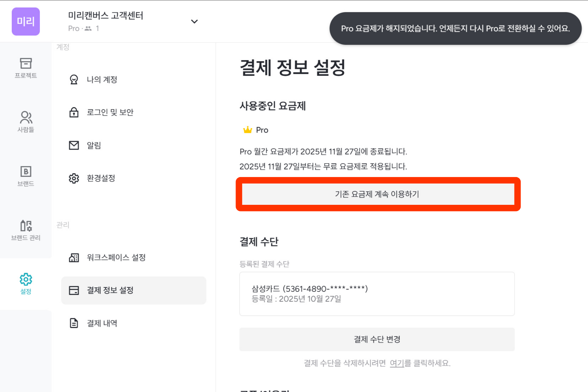
Task: Click the 여기 link to delete payment method
Action: click(x=397, y=363)
